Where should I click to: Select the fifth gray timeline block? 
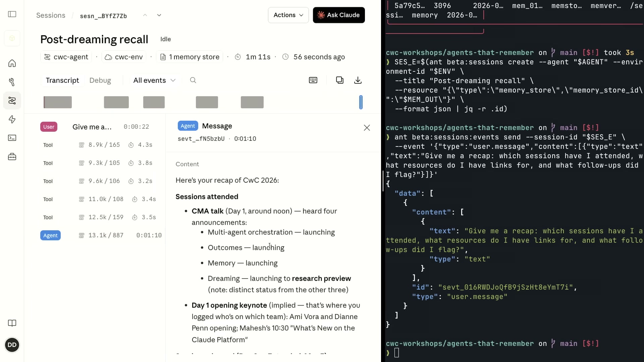(252, 102)
